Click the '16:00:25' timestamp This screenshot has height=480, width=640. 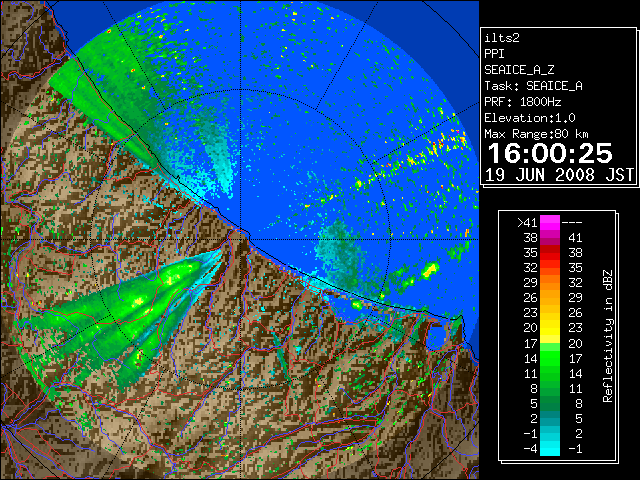(x=550, y=153)
